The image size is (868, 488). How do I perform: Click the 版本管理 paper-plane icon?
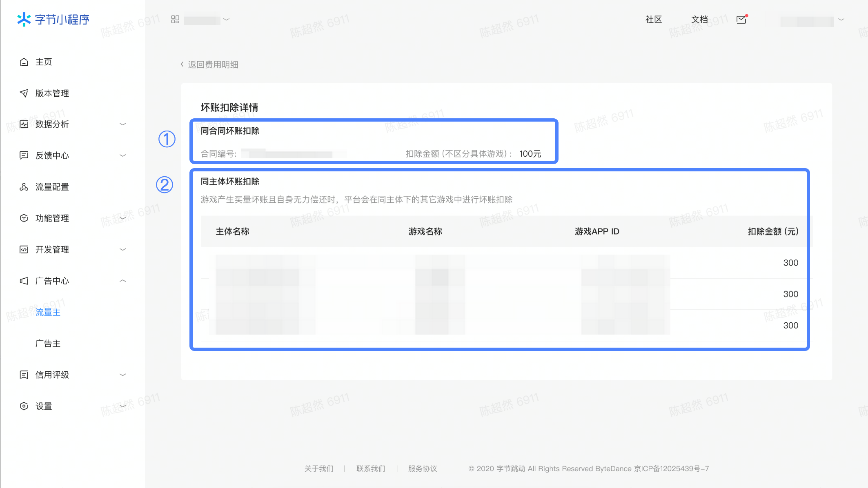tap(24, 93)
